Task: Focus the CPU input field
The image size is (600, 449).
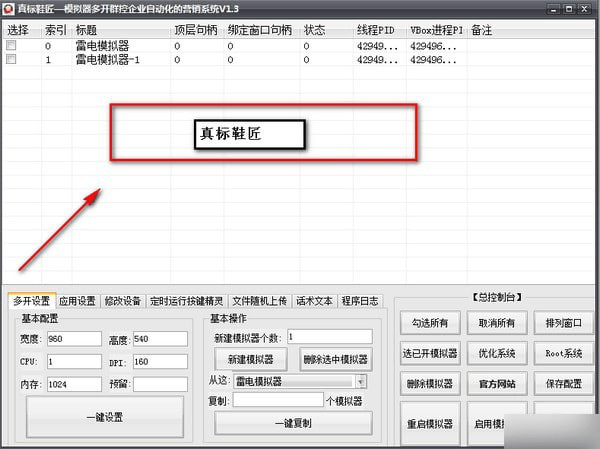Action: (x=74, y=361)
